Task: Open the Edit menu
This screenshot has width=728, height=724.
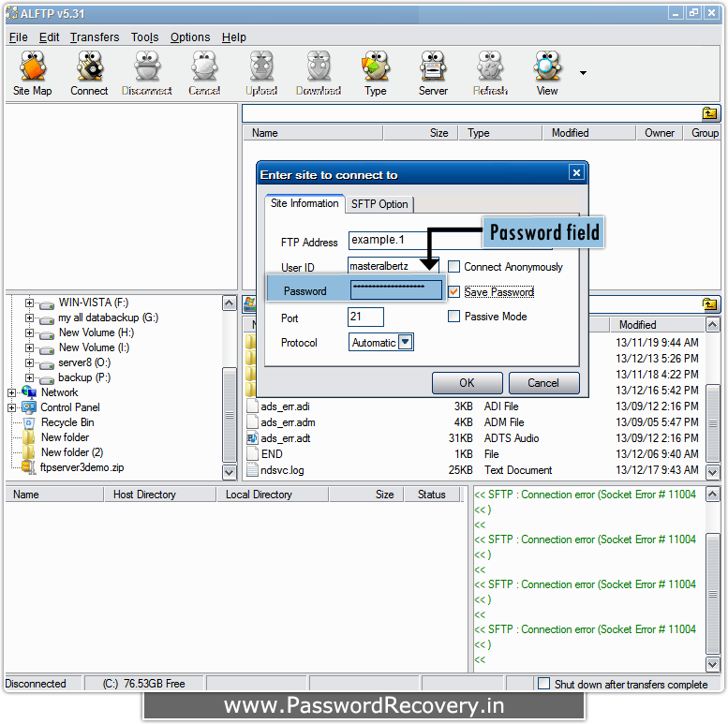Action: pyautogui.click(x=50, y=37)
